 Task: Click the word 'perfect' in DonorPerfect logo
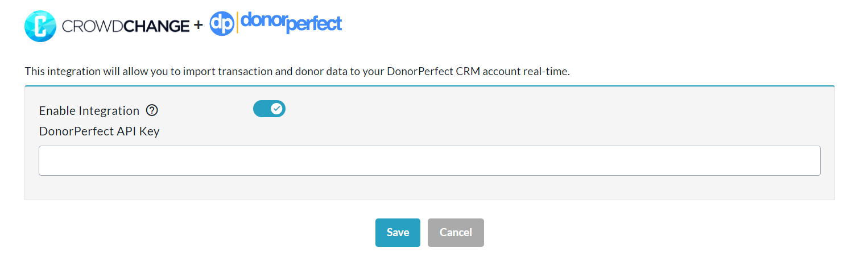click(314, 25)
